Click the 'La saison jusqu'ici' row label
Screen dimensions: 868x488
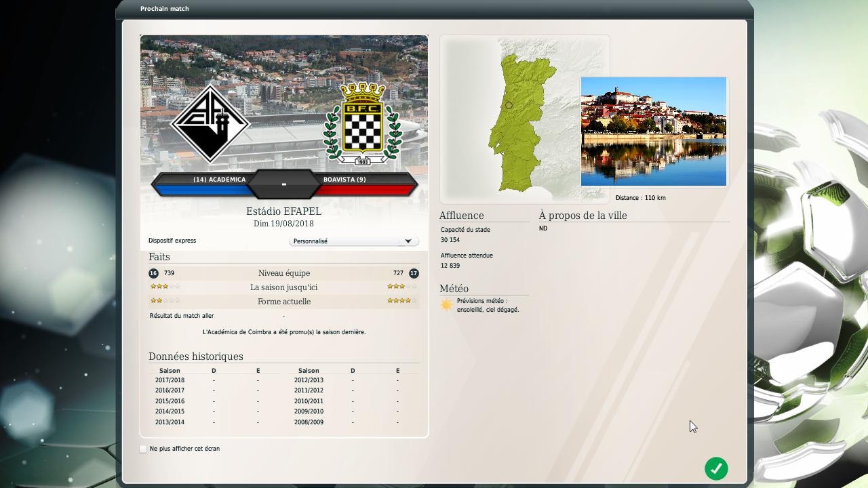284,287
